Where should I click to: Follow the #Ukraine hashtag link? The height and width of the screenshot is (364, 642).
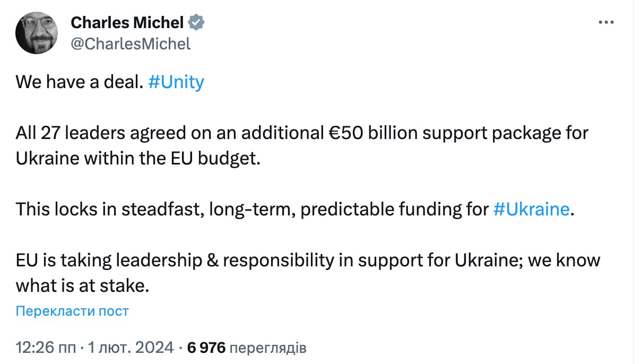click(531, 209)
